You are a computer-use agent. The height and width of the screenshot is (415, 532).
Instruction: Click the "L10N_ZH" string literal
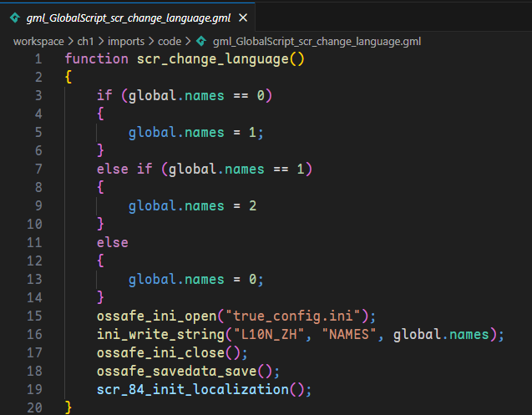[x=268, y=334]
